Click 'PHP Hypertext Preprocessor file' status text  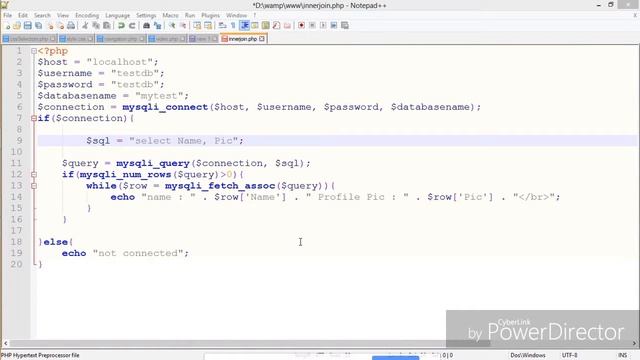click(40, 355)
